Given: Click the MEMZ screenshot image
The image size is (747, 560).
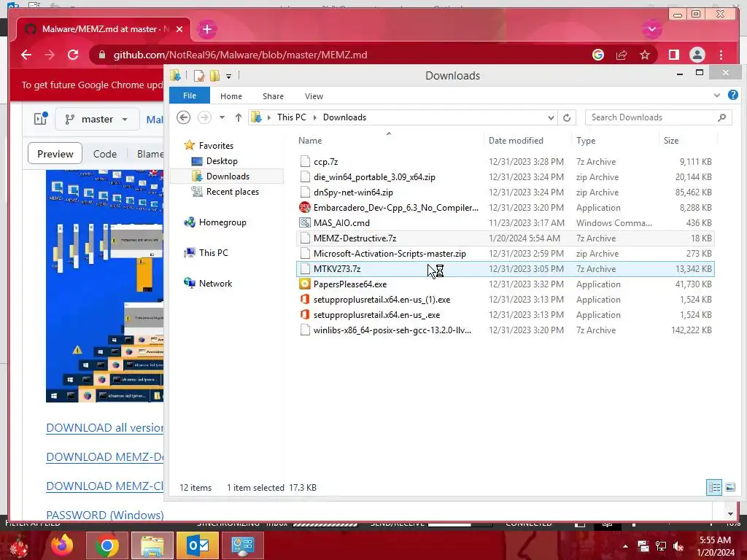Looking at the screenshot, I should pos(105,286).
